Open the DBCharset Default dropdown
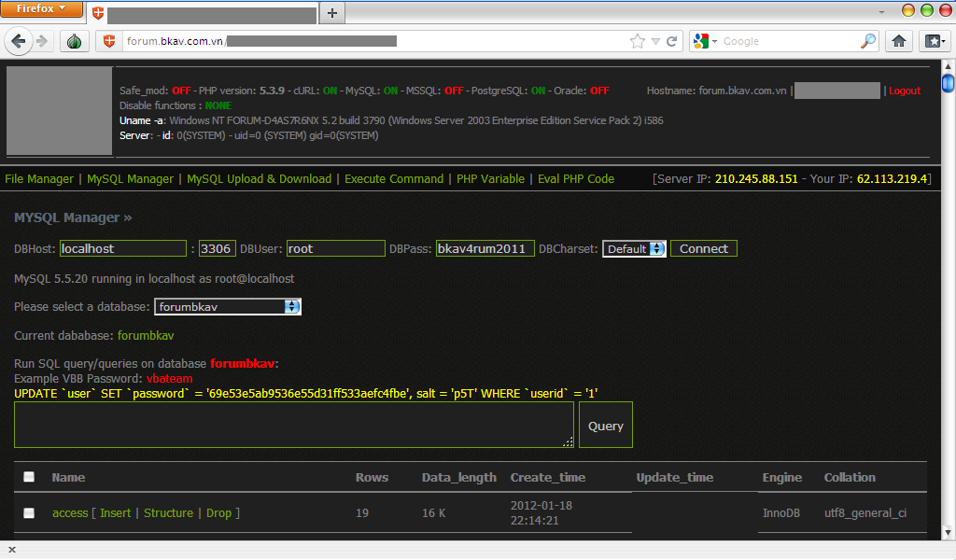 [634, 248]
